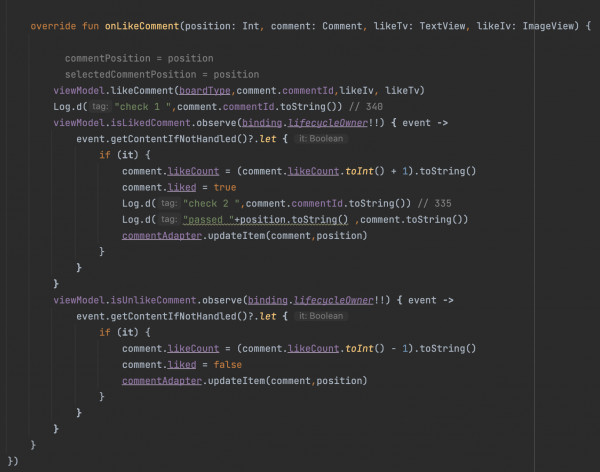Click comment.toString() in the passed log line
Image resolution: width=600 pixels, height=472 pixels.
(x=411, y=220)
